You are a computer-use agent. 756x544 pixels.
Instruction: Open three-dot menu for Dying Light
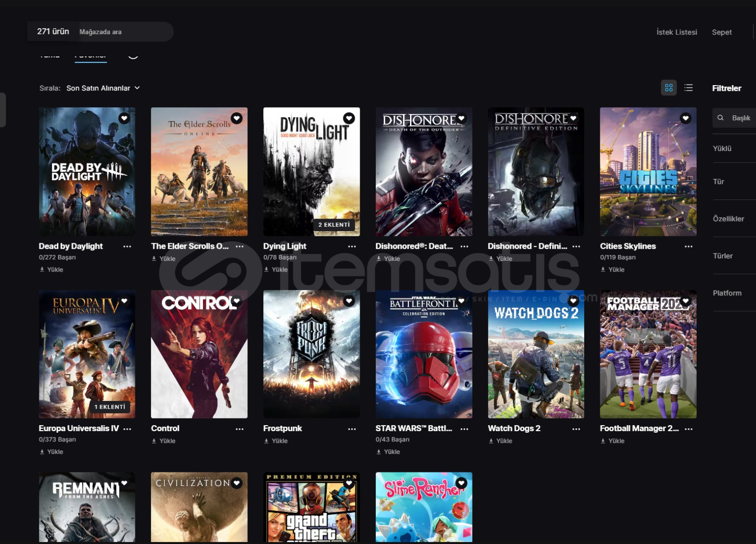[352, 246]
